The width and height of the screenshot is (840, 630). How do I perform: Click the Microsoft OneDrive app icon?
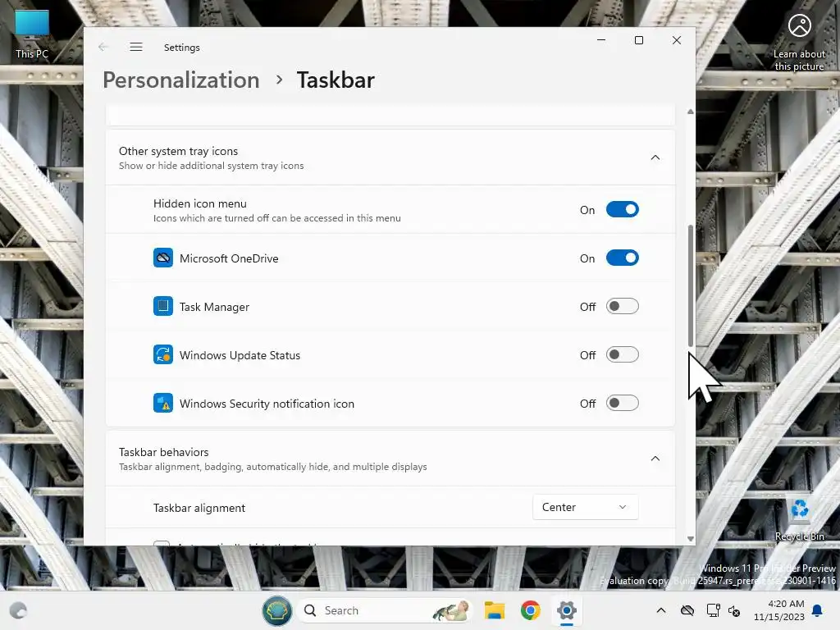163,258
